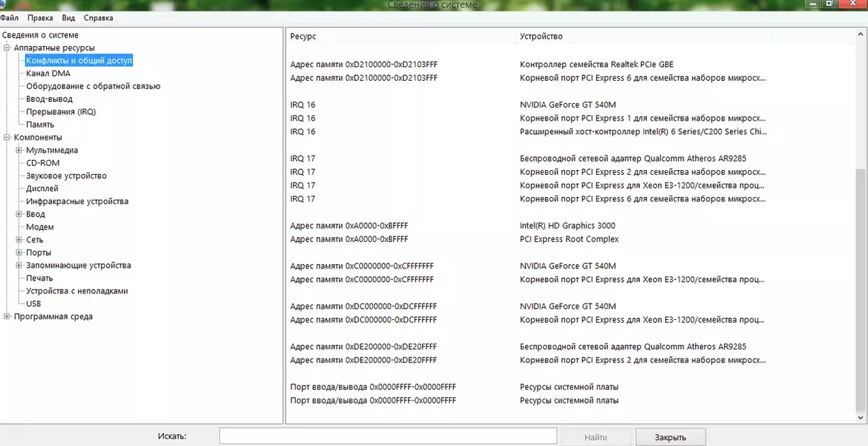Select Инфракрасные устройства tree item
Image resolution: width=868 pixels, height=446 pixels.
tap(77, 201)
